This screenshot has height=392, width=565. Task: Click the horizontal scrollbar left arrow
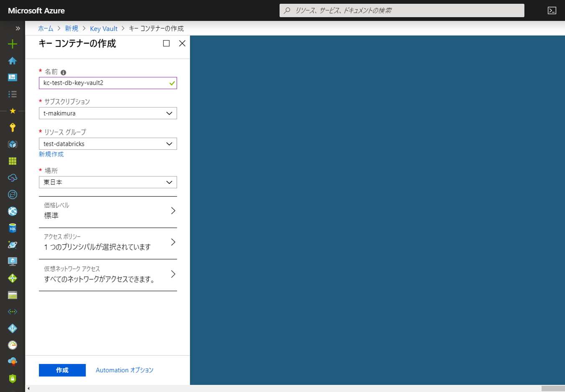coord(28,389)
